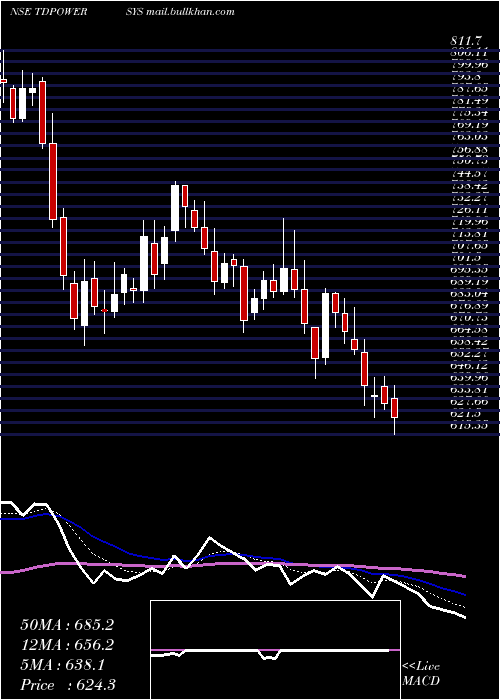
Task: Click the '<<Live MACD' label
Action: (x=421, y=673)
